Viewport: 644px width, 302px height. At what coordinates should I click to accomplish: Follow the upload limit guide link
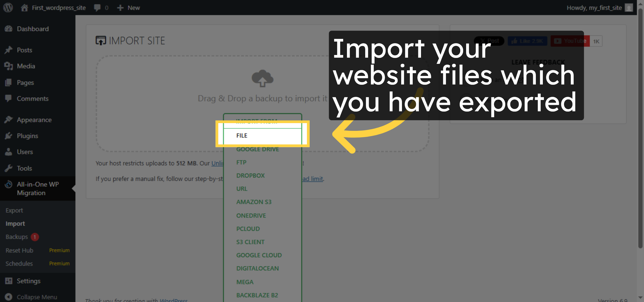[312, 179]
